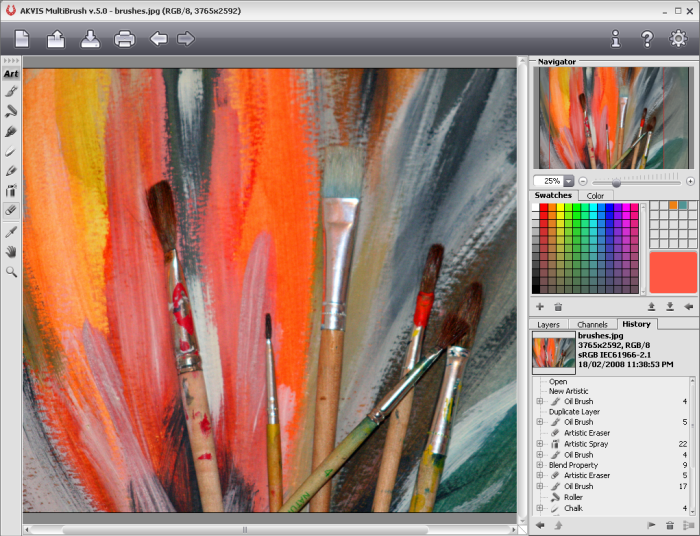Select the Roller tool in the toolbar

(11, 111)
